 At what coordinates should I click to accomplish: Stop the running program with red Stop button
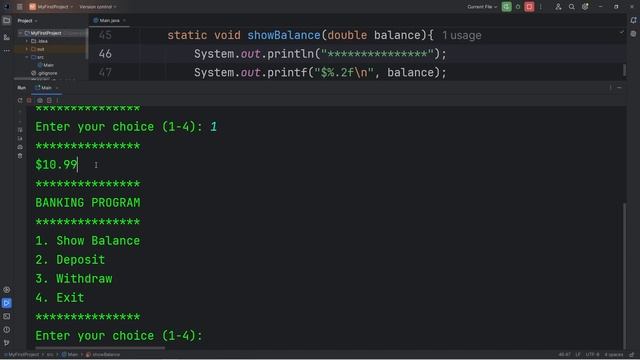pos(529,7)
